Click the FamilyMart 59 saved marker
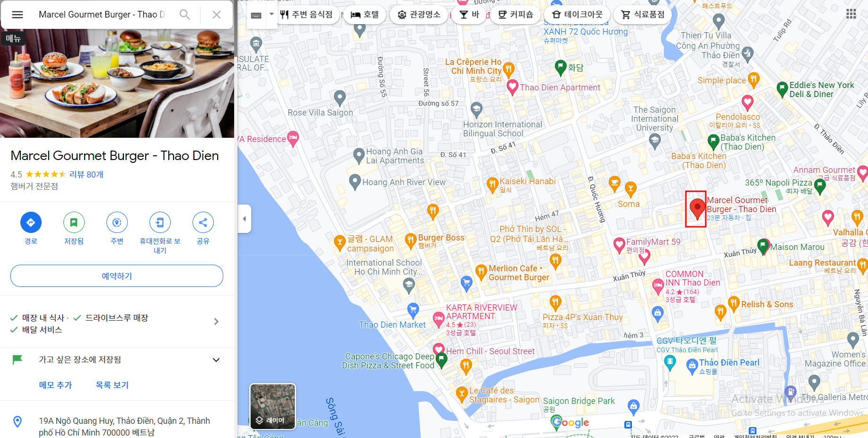The image size is (868, 438). 619,245
